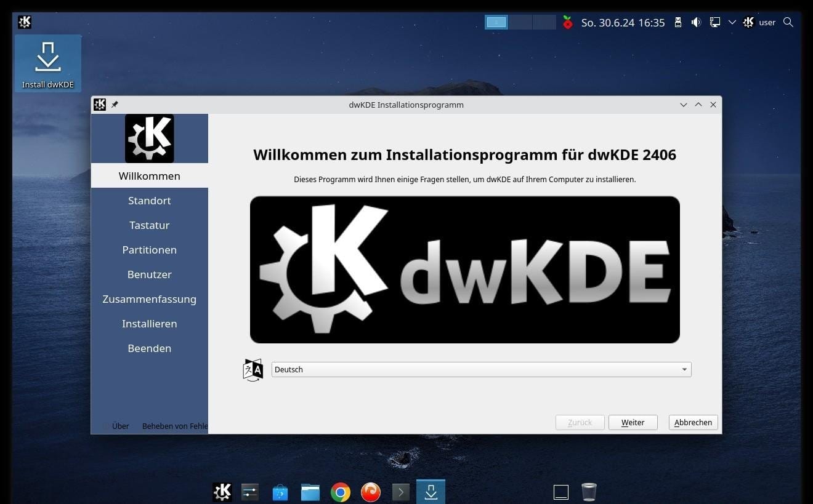Select the Standort step in sidebar
Image resolution: width=813 pixels, height=504 pixels.
pyautogui.click(x=150, y=201)
